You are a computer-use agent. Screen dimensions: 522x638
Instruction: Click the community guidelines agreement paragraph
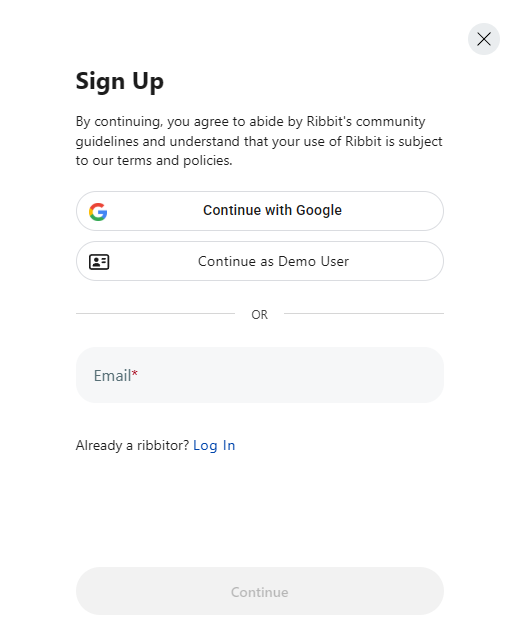point(259,141)
